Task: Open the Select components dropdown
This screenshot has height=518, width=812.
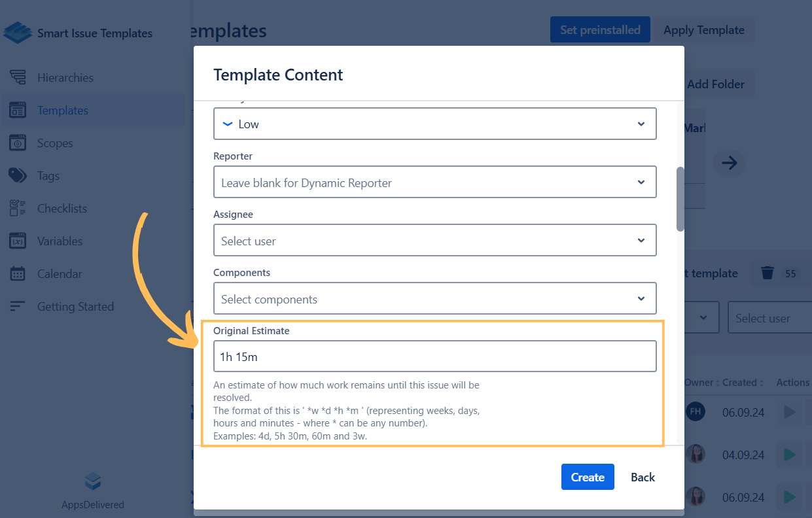Action: point(434,299)
